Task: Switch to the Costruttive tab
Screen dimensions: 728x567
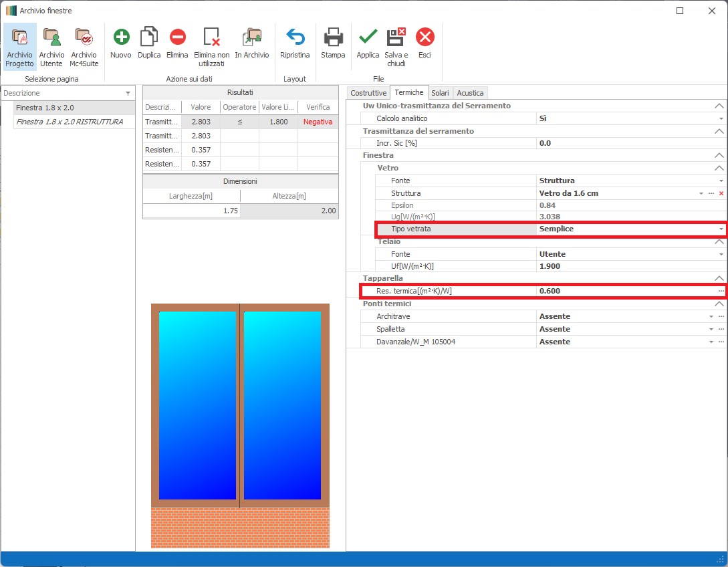Action: 368,93
